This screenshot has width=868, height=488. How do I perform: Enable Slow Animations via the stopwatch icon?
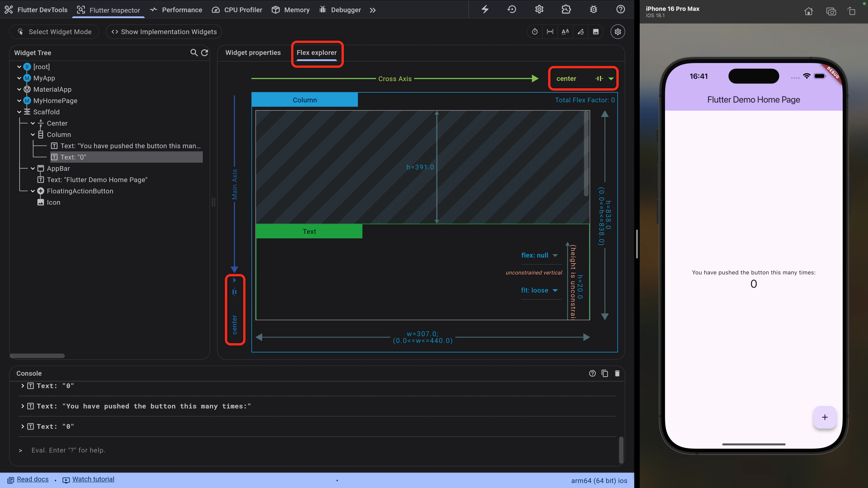point(535,31)
